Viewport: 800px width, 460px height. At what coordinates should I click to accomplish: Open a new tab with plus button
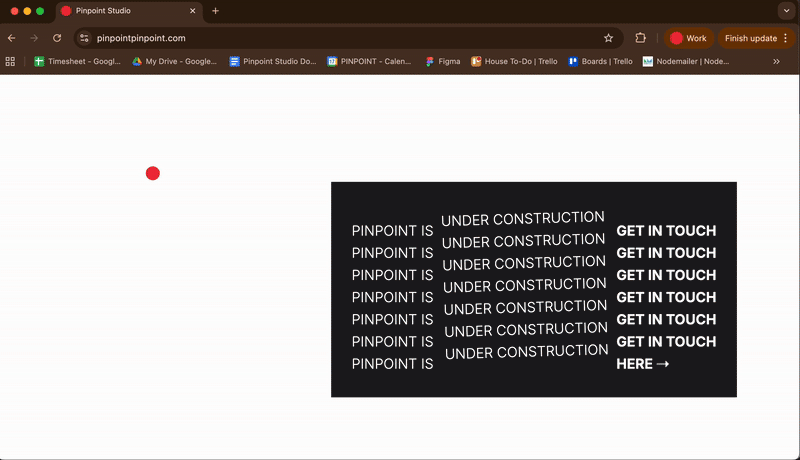[x=215, y=11]
